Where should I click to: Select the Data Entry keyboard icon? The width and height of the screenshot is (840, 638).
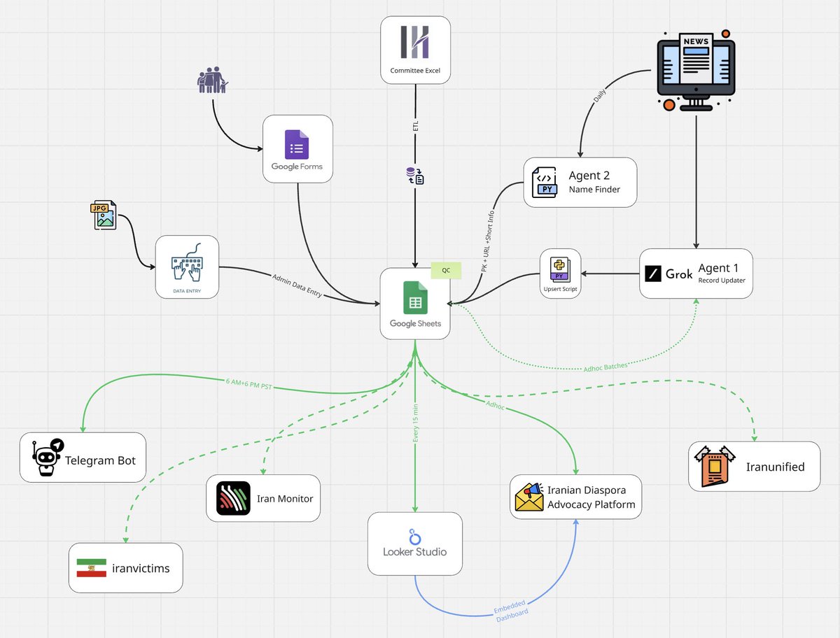pos(186,263)
